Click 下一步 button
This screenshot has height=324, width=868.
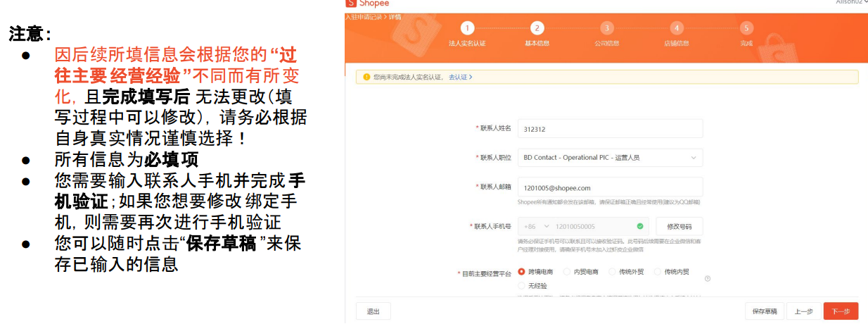tap(841, 311)
